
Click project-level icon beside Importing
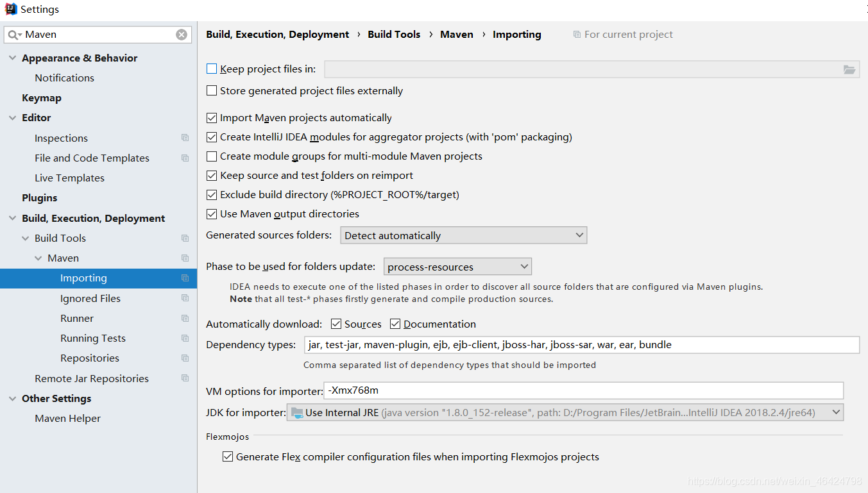pos(185,278)
